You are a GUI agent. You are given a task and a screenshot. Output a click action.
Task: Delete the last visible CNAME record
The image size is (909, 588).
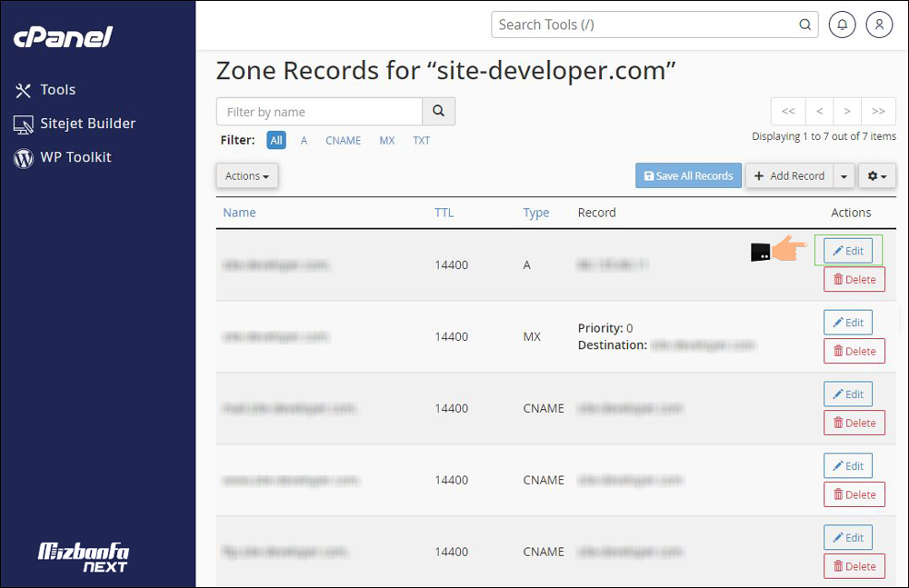click(x=854, y=566)
